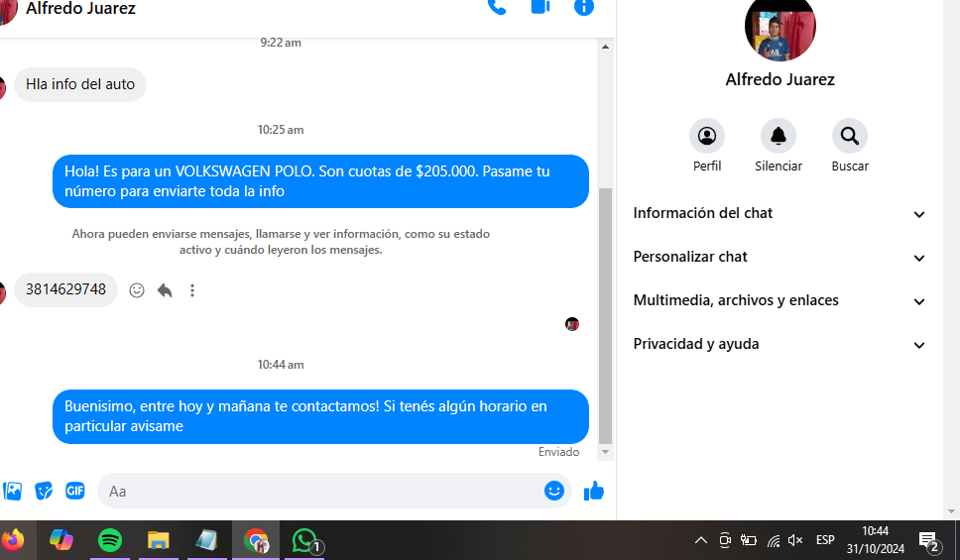This screenshot has height=560, width=960.
Task: Open emoji picker in message field
Action: pyautogui.click(x=554, y=491)
